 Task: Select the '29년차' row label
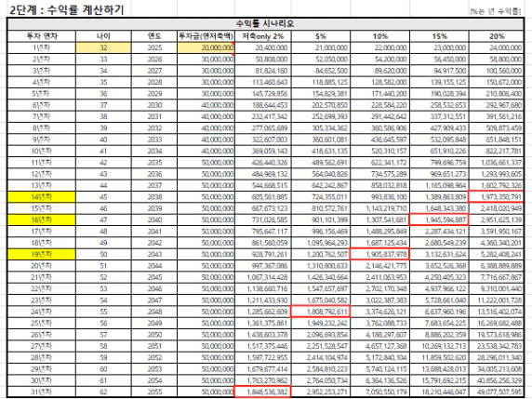click(42, 369)
